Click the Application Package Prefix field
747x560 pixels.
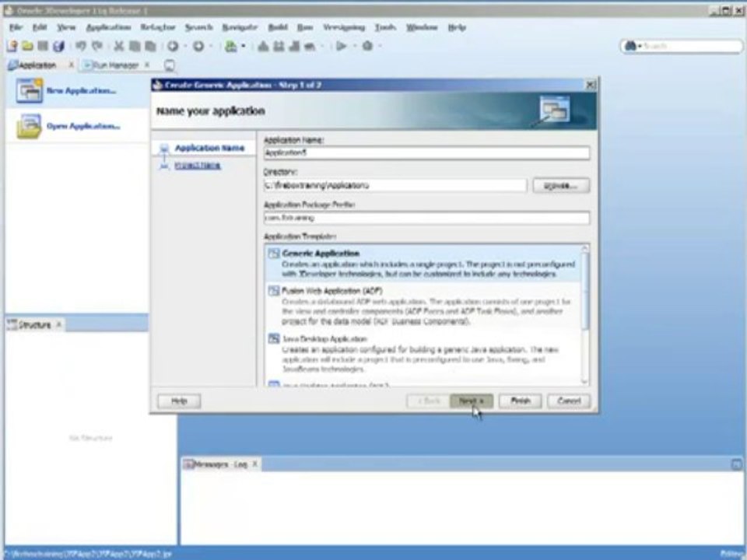tap(426, 218)
